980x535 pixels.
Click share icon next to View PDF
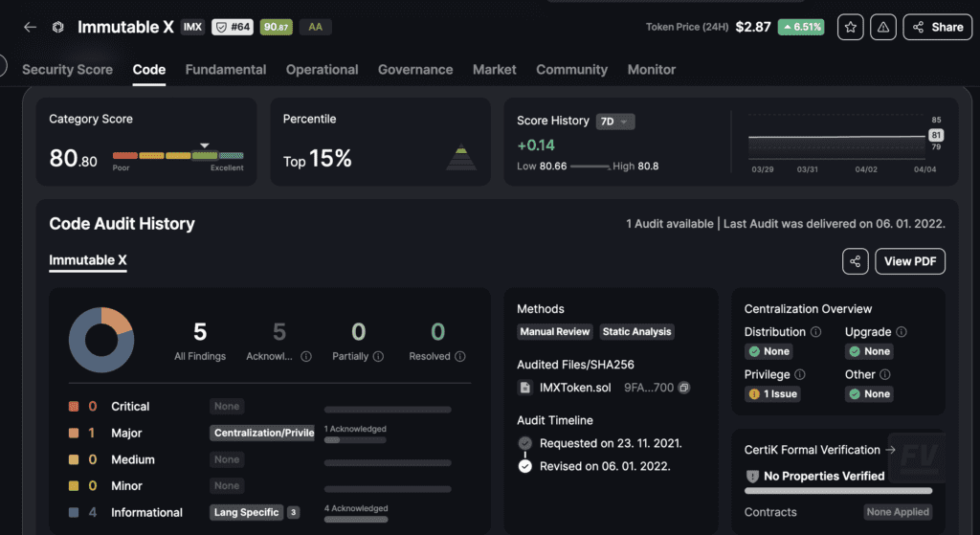point(855,261)
